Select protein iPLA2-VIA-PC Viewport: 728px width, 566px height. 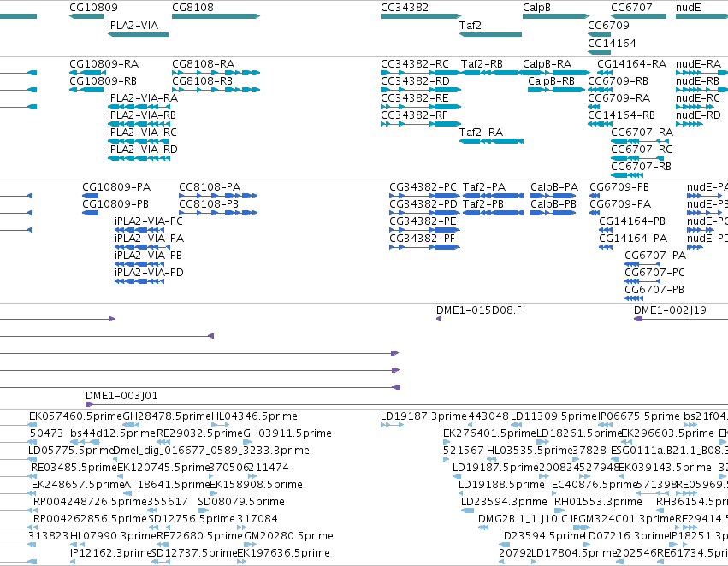pyautogui.click(x=149, y=221)
